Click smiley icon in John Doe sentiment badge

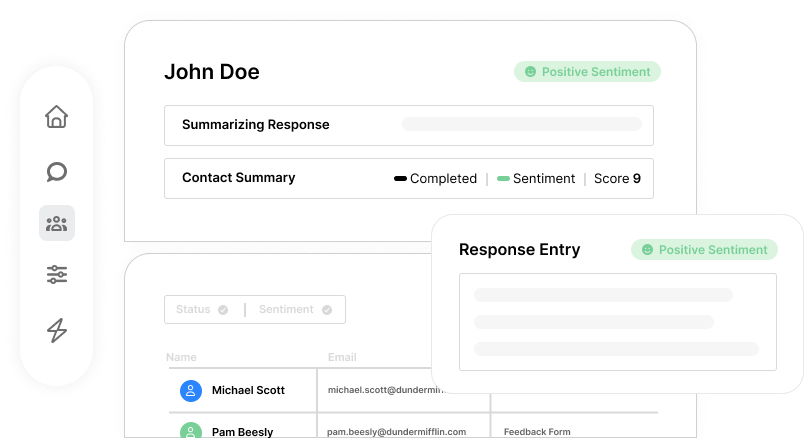[x=530, y=72]
